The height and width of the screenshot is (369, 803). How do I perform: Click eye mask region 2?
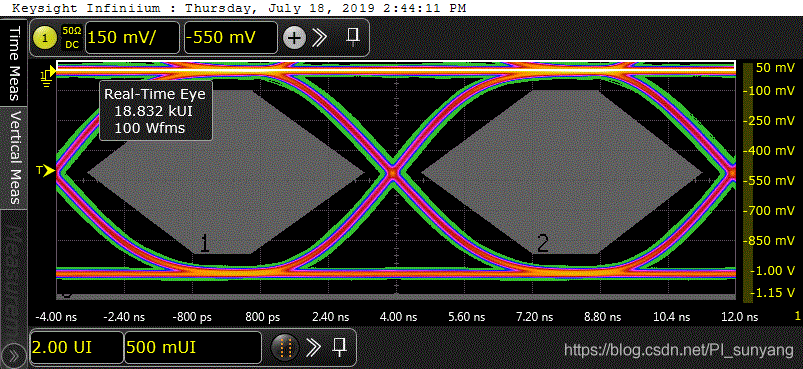[562, 171]
